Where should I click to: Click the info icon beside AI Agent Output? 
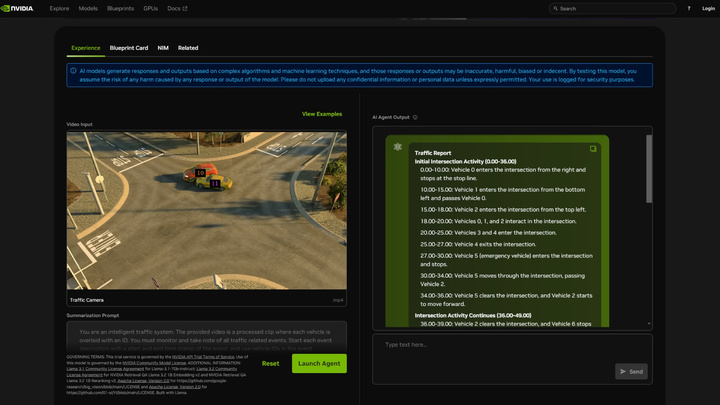[415, 117]
